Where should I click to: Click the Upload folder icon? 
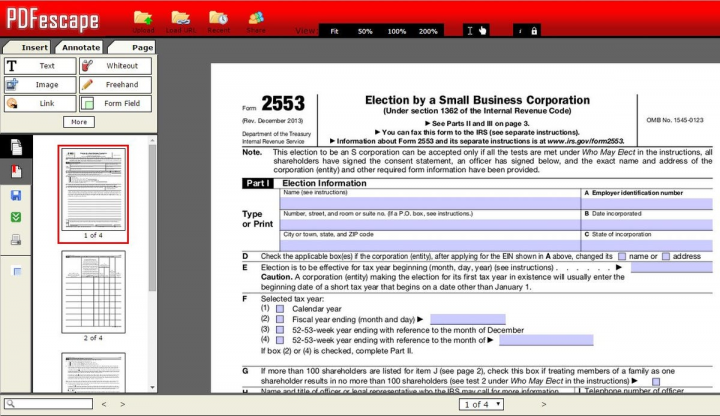pyautogui.click(x=143, y=18)
